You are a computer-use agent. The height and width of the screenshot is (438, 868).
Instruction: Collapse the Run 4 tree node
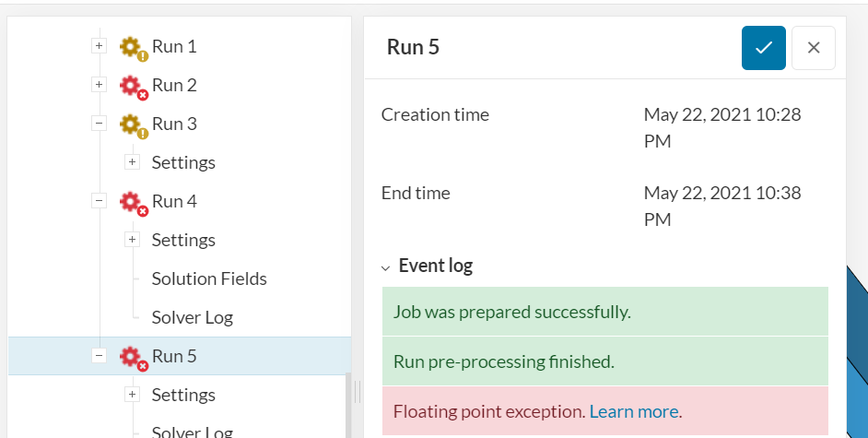click(99, 201)
